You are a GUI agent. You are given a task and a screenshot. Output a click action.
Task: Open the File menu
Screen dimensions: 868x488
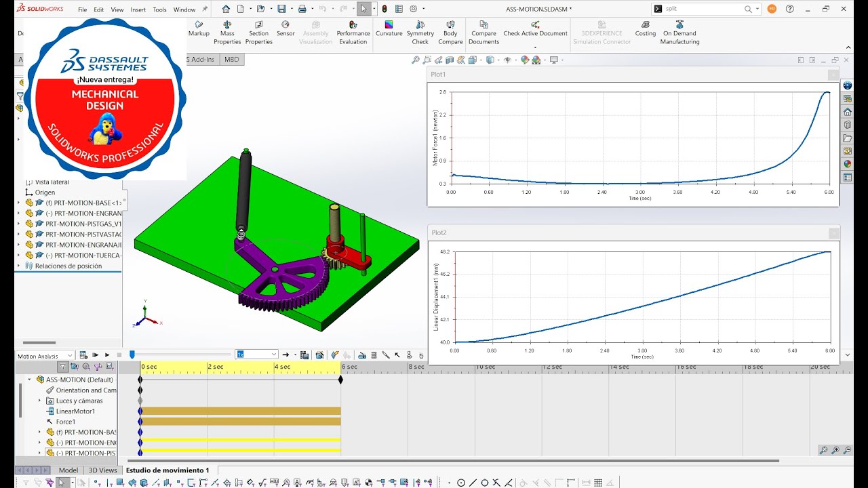pyautogui.click(x=82, y=9)
